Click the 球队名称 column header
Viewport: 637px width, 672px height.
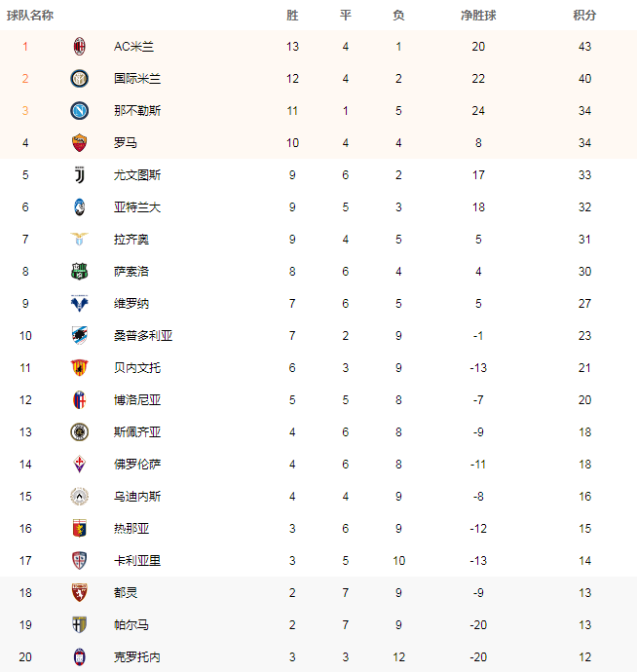click(29, 16)
